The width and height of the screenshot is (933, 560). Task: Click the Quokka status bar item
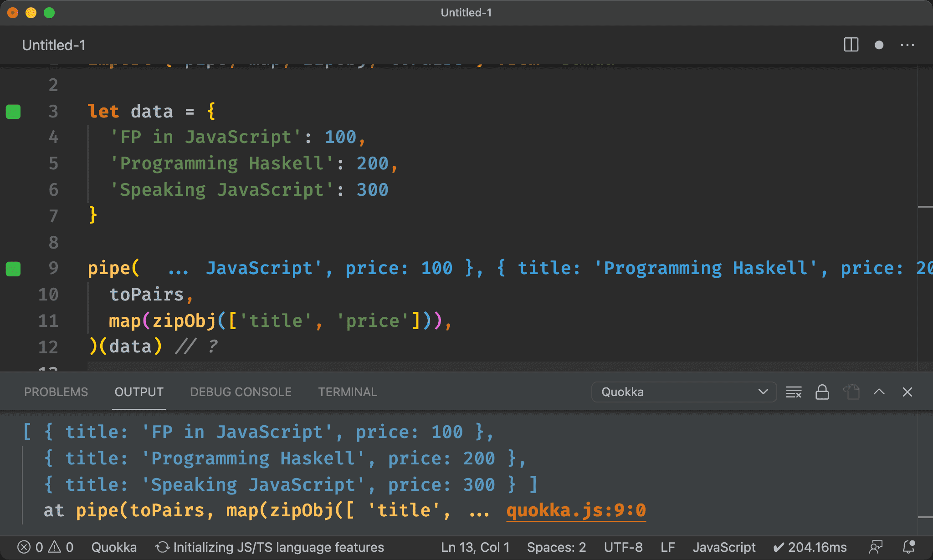point(114,547)
